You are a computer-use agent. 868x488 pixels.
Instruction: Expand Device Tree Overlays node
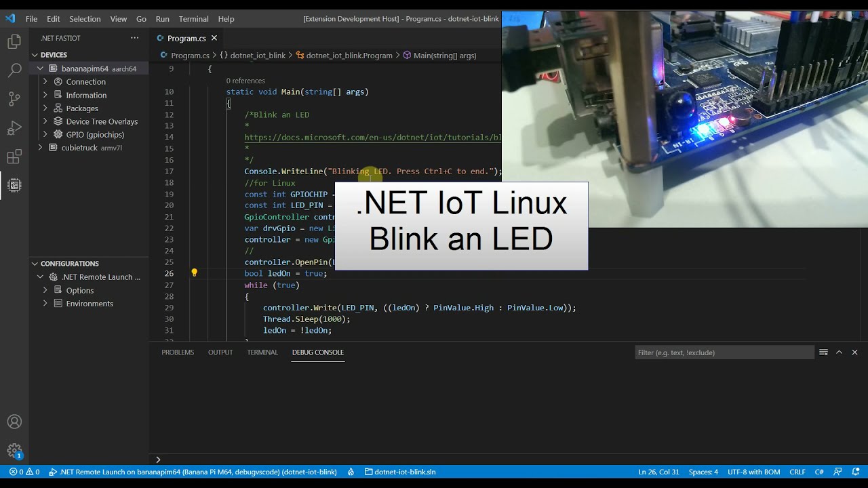coord(45,121)
